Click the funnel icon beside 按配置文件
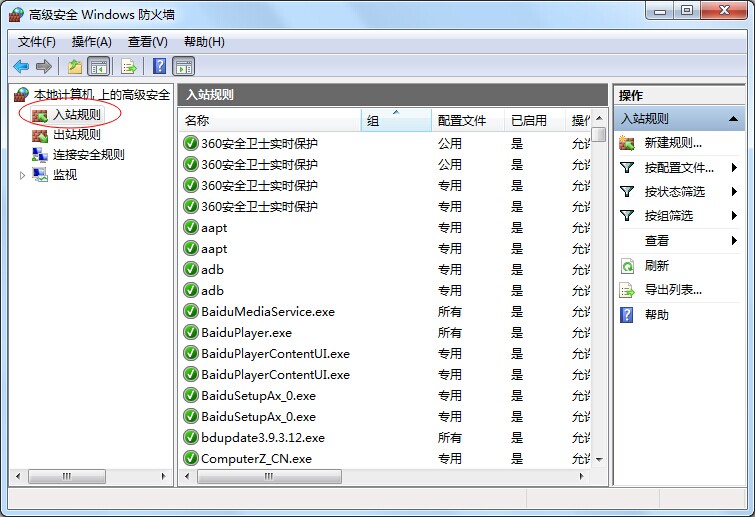The width and height of the screenshot is (755, 517). 626,168
